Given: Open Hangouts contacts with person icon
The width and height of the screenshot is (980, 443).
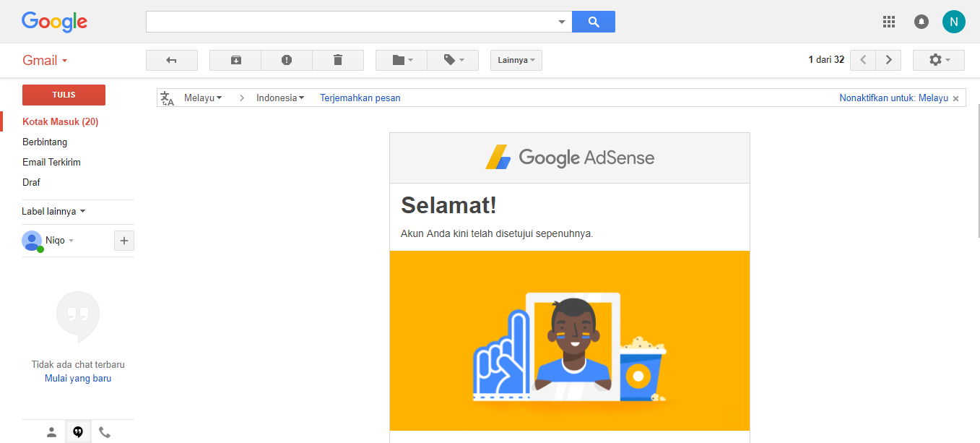Looking at the screenshot, I should [51, 431].
